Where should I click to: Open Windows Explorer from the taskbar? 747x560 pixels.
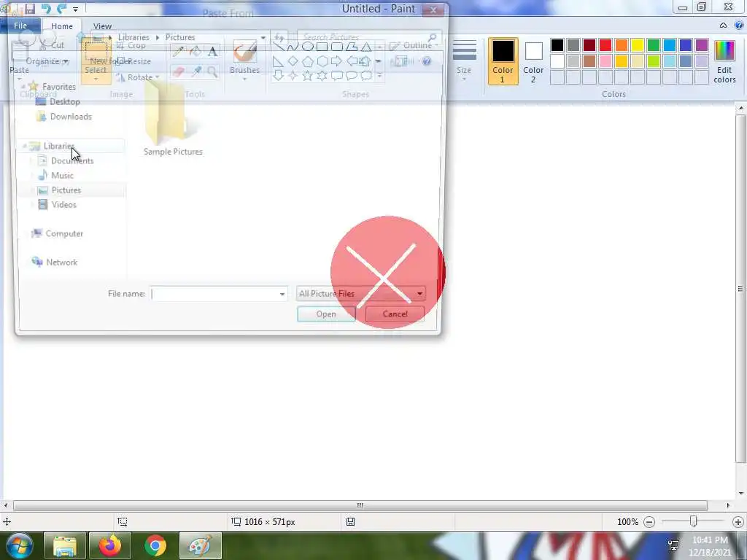65,545
